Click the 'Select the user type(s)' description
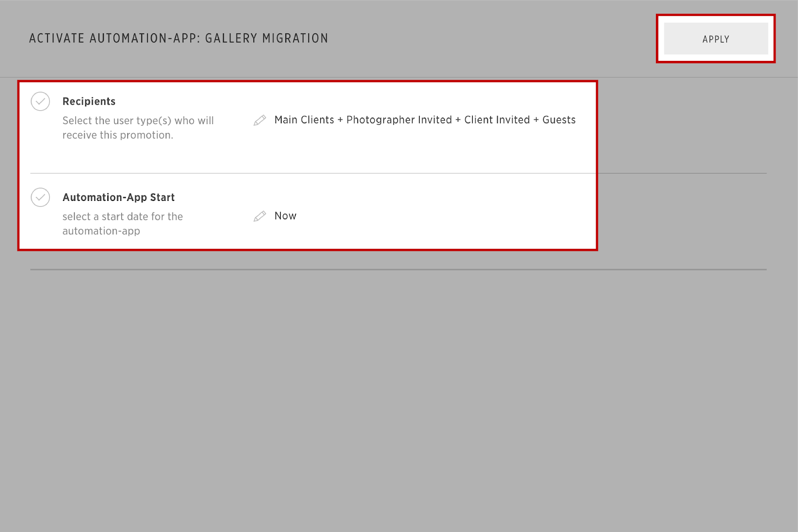This screenshot has height=532, width=798. pyautogui.click(x=138, y=128)
